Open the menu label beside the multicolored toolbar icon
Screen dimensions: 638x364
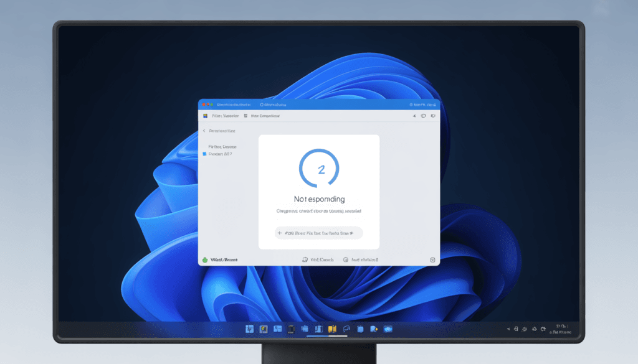coord(225,116)
